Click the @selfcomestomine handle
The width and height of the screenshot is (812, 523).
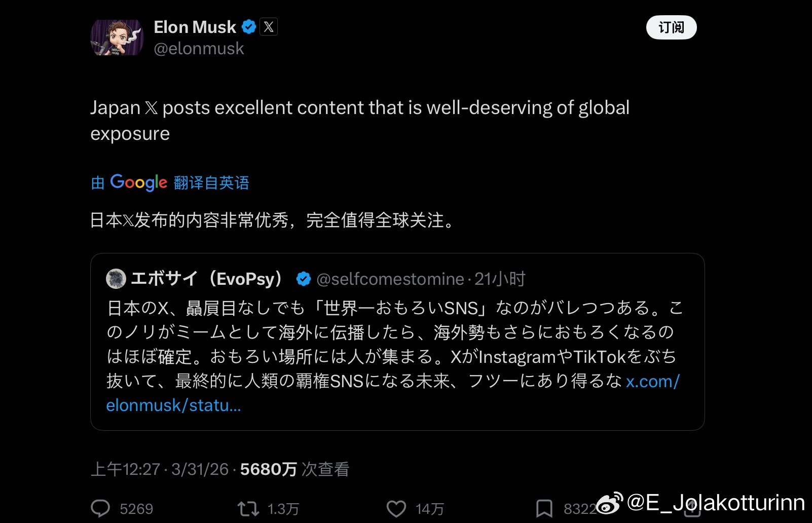tap(389, 278)
